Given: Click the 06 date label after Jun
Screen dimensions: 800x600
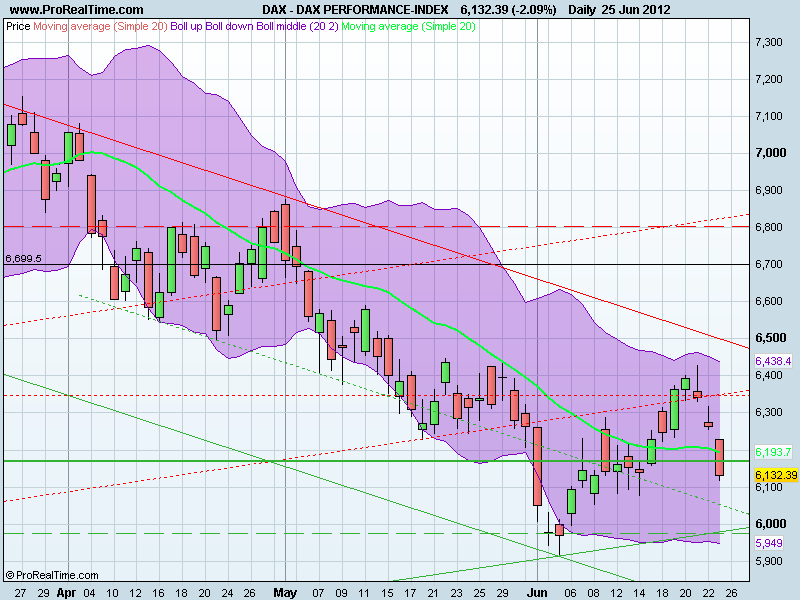Looking at the screenshot, I should (570, 593).
